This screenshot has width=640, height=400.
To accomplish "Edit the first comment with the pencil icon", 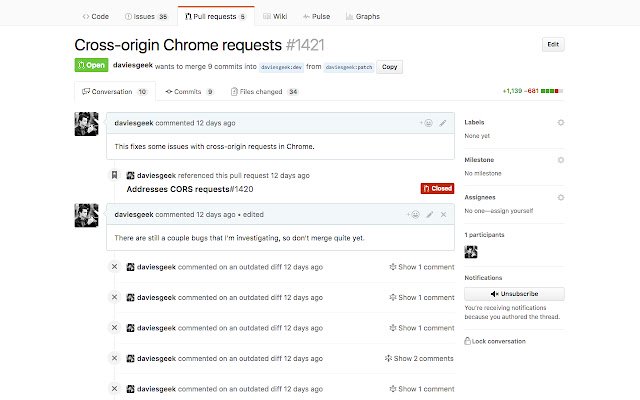I will pos(443,123).
